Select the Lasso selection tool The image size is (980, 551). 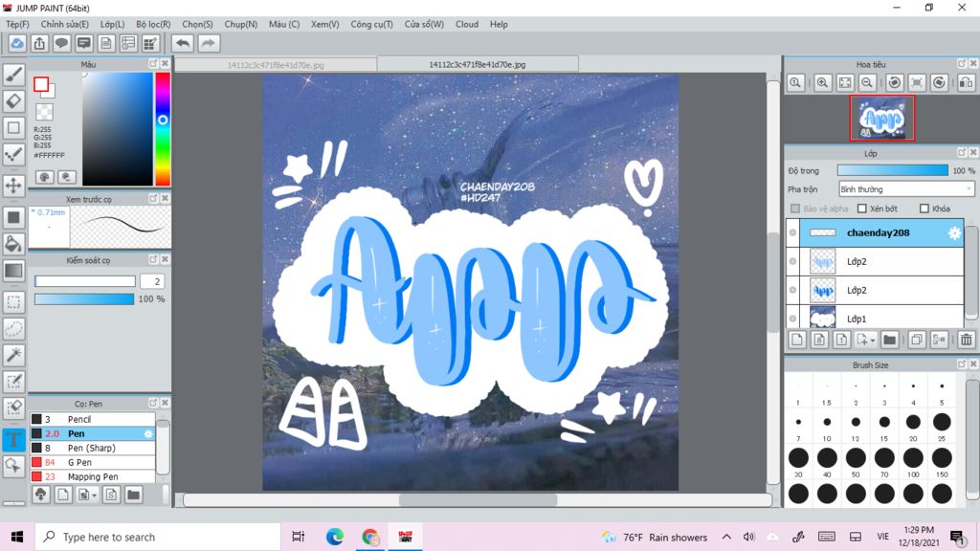(13, 329)
